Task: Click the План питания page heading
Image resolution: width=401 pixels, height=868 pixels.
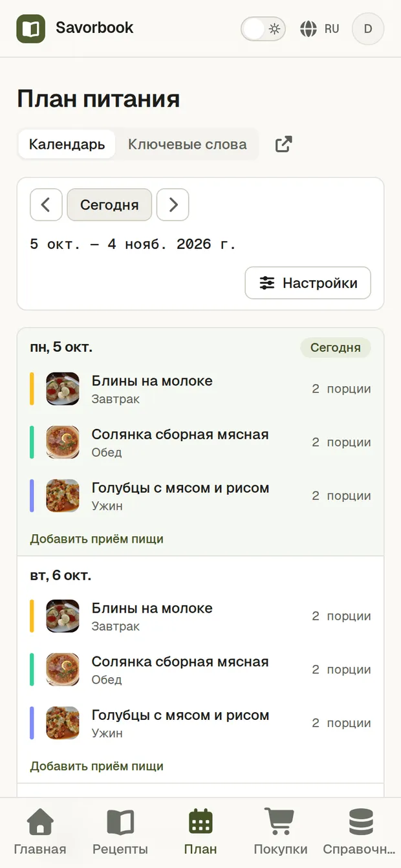Action: (98, 100)
